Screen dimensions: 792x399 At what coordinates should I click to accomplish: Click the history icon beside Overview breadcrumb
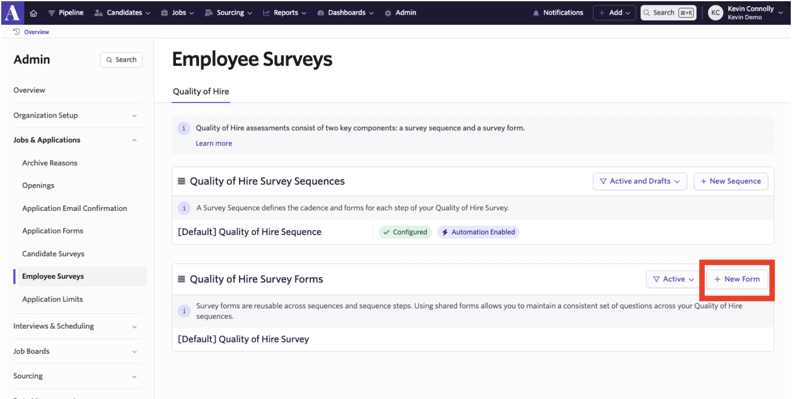(x=16, y=32)
